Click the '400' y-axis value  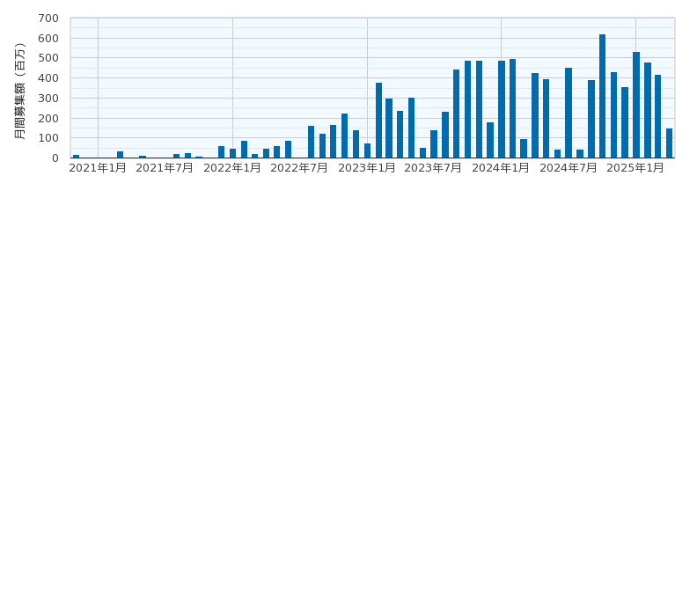pyautogui.click(x=48, y=78)
